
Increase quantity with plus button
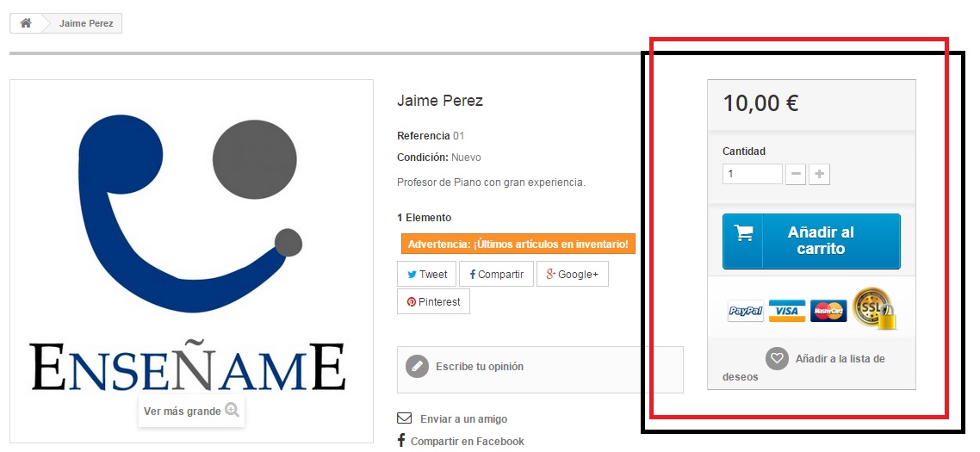pos(819,175)
